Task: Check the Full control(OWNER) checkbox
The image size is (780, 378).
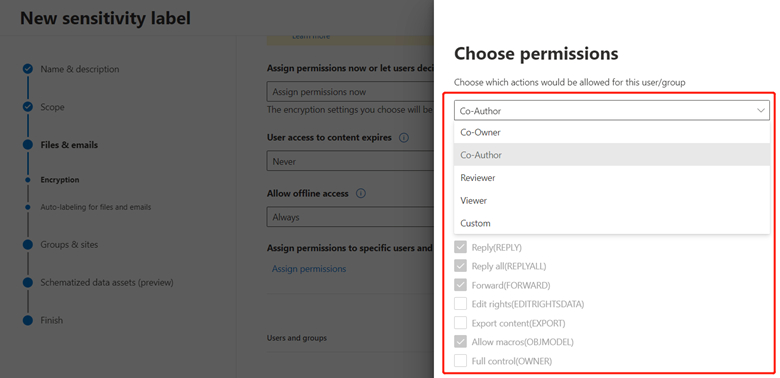Action: tap(461, 361)
